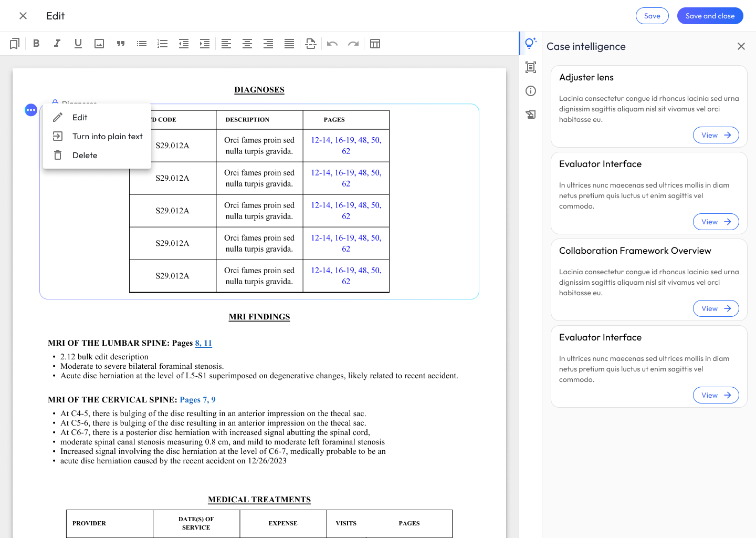The height and width of the screenshot is (538, 756).
Task: Choose Edit from the context menu
Action: (80, 118)
